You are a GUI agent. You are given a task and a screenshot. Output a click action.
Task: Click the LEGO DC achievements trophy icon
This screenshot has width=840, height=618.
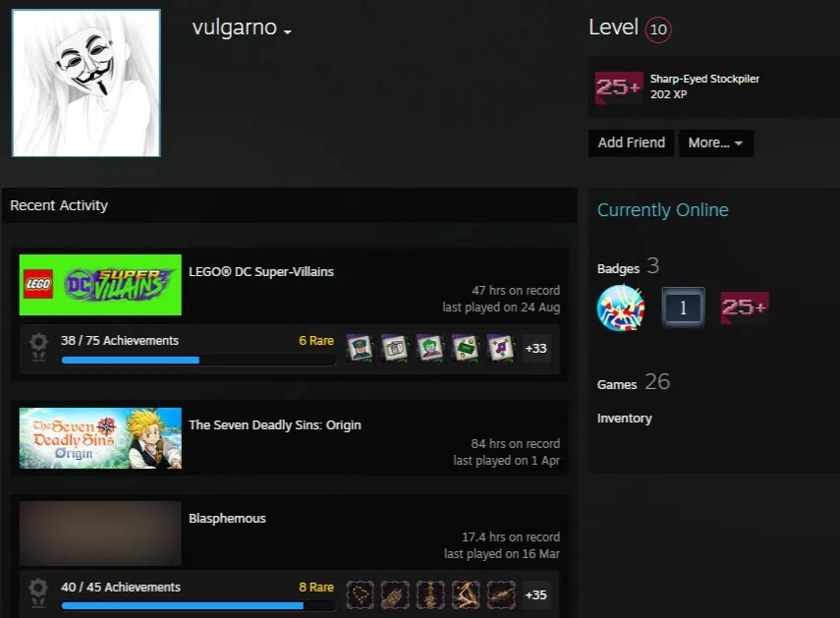pos(38,347)
